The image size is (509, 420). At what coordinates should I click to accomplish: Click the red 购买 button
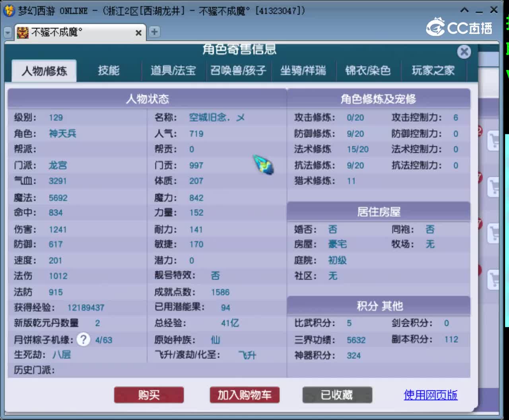tap(149, 395)
